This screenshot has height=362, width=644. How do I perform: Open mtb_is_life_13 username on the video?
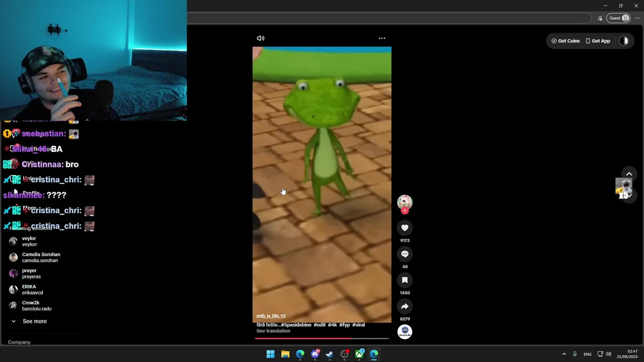271,316
